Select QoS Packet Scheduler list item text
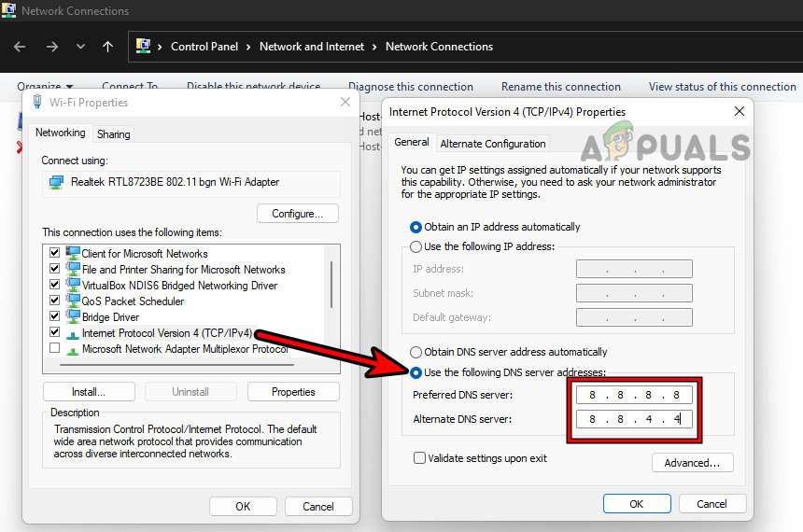The width and height of the screenshot is (803, 532). coord(133,301)
